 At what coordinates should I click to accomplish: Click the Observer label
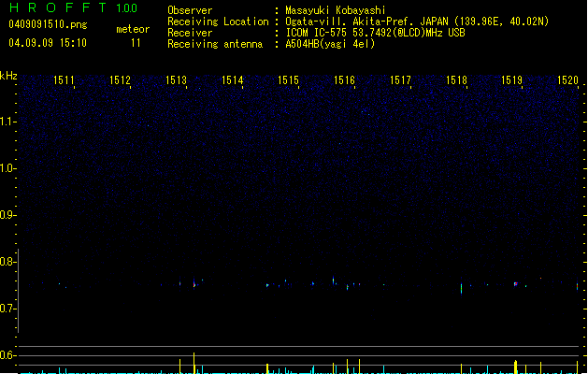pos(190,10)
